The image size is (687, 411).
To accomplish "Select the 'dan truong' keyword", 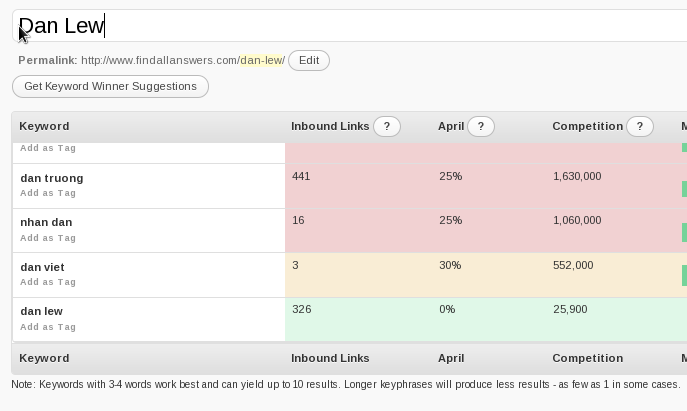I will click(52, 178).
